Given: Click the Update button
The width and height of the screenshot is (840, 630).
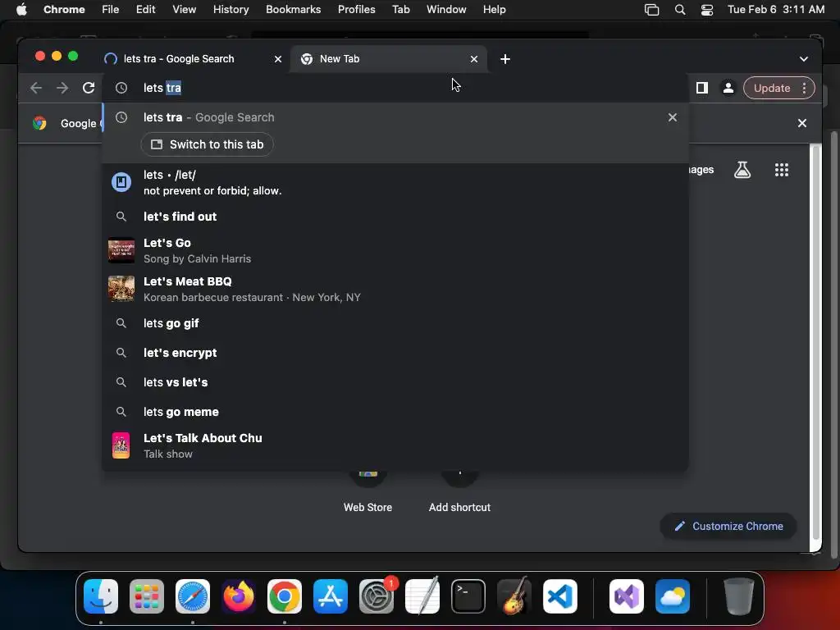Looking at the screenshot, I should (771, 88).
